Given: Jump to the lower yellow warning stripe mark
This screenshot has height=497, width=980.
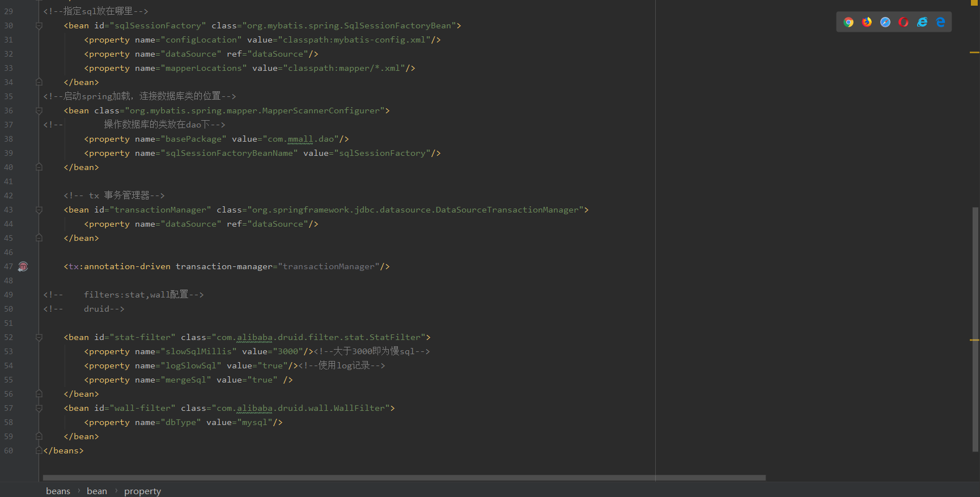Looking at the screenshot, I should [975, 340].
